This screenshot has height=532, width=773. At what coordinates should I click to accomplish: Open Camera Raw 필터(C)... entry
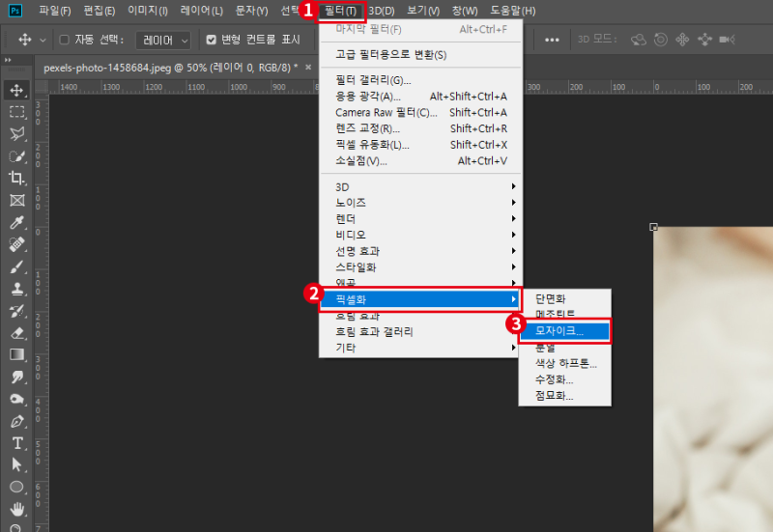(420, 112)
